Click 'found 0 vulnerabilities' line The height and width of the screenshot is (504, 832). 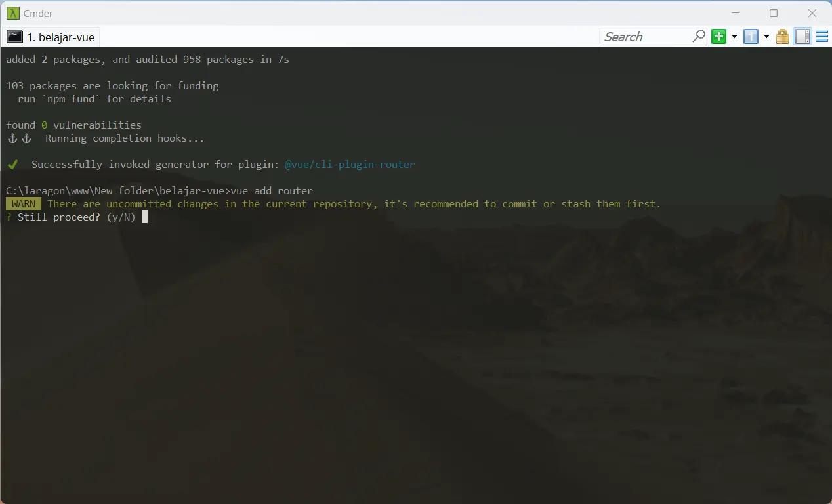74,125
